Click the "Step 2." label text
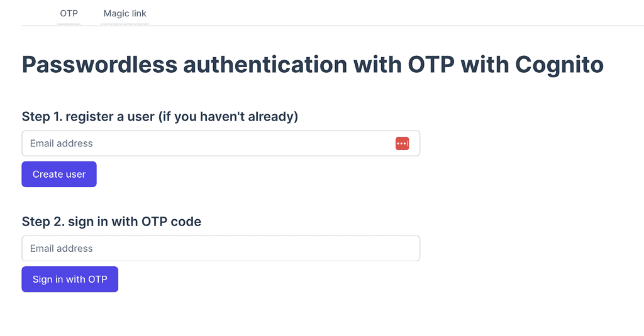644x336 pixels. click(x=42, y=221)
